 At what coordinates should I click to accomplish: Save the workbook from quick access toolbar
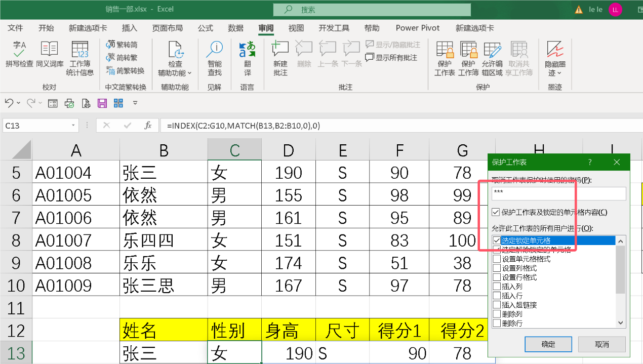102,103
